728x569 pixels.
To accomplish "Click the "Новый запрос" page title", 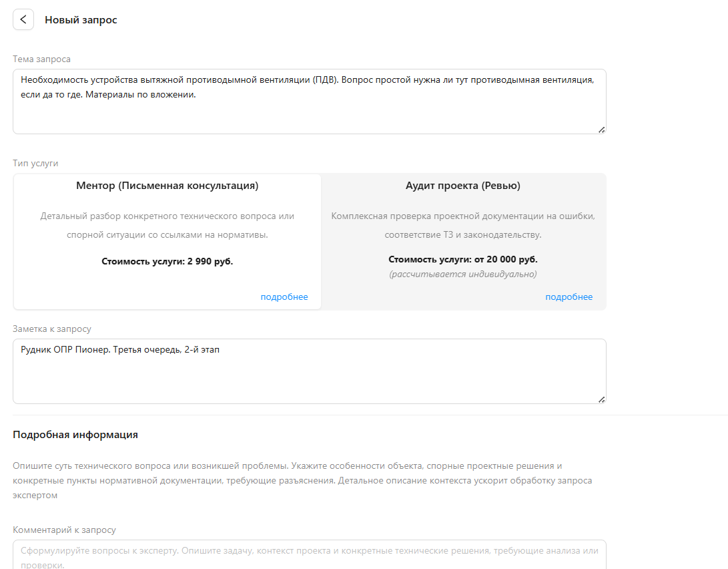I will point(80,19).
